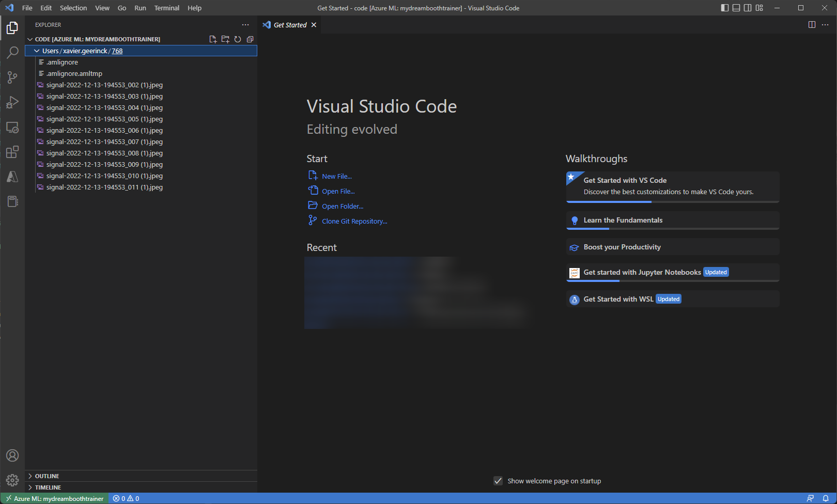
Task: Open the Help menu
Action: pos(195,8)
